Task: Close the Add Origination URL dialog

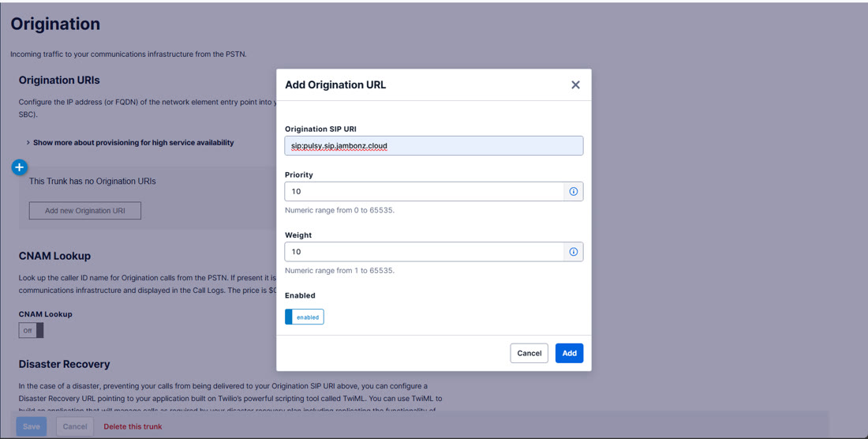Action: 575,84
